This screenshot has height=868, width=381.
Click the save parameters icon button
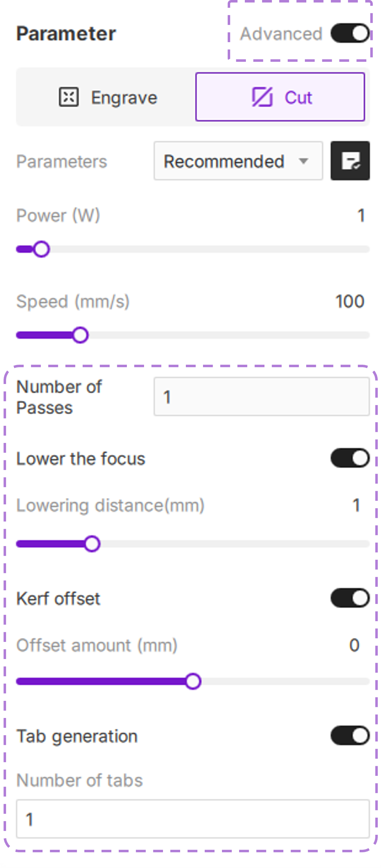350,161
